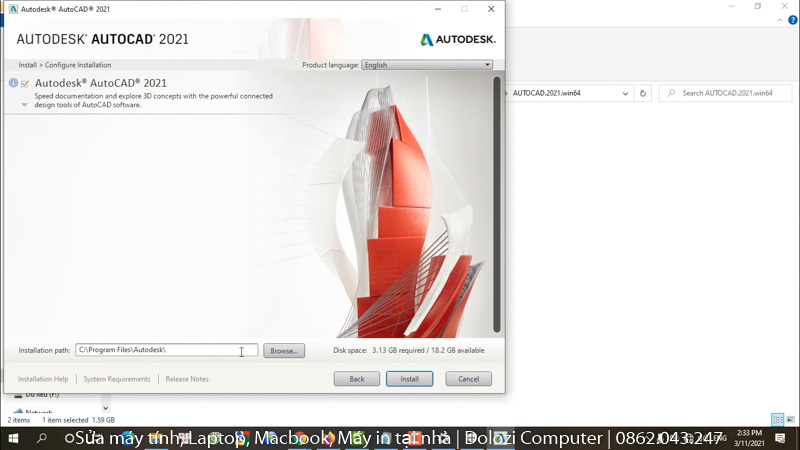
Task: Click the Search AUTOCAD.2021.win64 box
Action: click(726, 93)
